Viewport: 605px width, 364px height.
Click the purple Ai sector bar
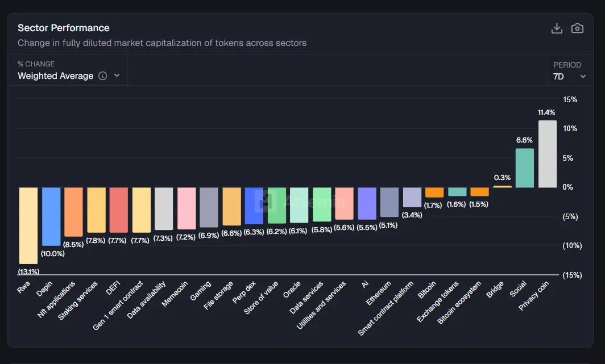coord(367,203)
